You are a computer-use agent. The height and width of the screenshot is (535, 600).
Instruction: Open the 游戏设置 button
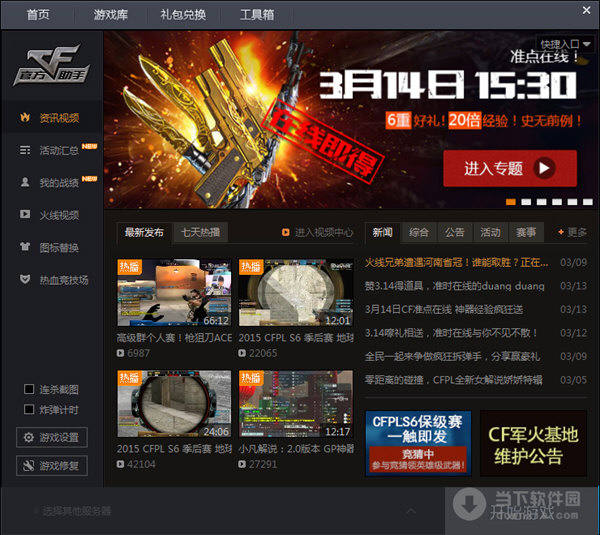[52, 437]
